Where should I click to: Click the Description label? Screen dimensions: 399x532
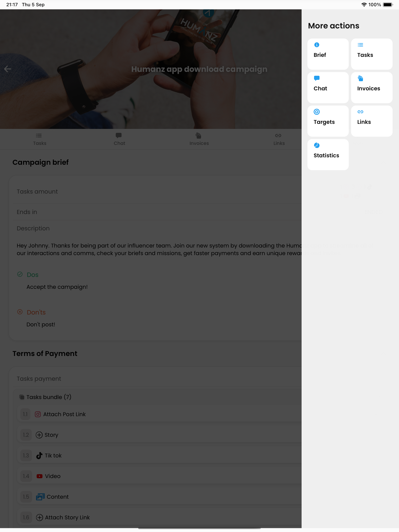click(33, 228)
